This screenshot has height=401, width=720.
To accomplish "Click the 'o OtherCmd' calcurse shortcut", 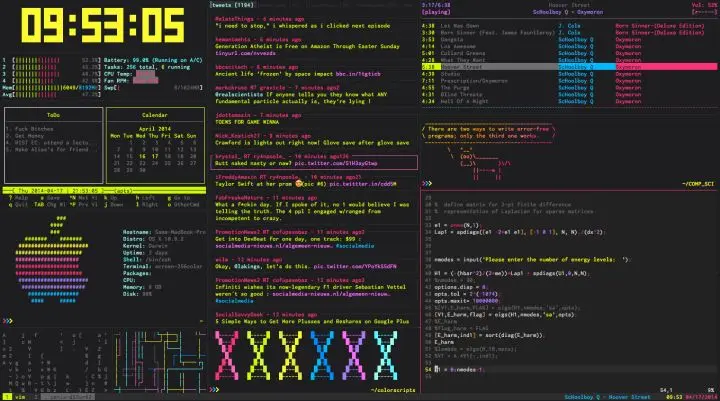I will point(184,205).
